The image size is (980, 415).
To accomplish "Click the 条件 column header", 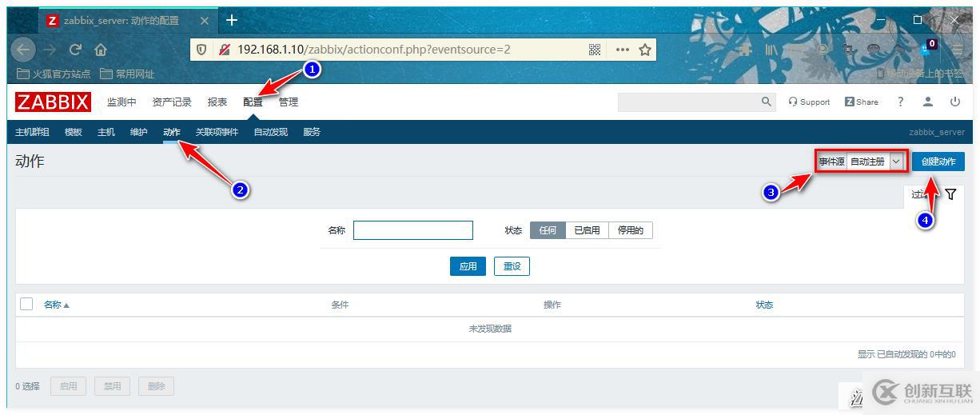I will [x=340, y=305].
